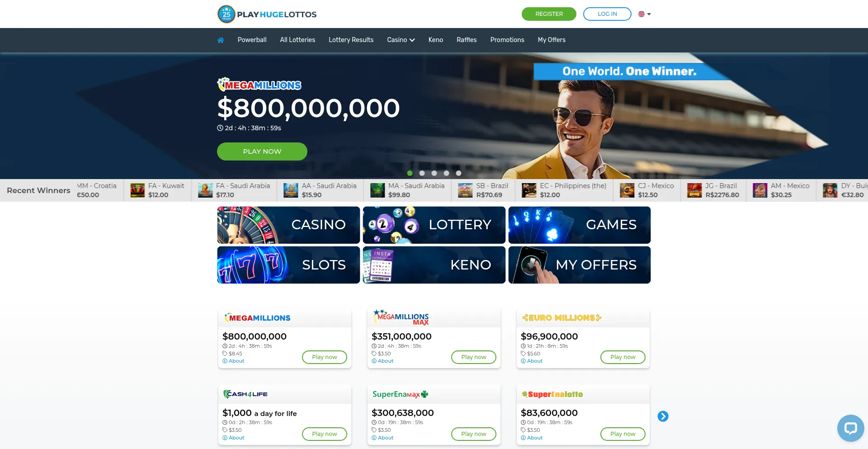The height and width of the screenshot is (449, 868).
Task: Select the third carousel slide dot
Action: (x=434, y=173)
